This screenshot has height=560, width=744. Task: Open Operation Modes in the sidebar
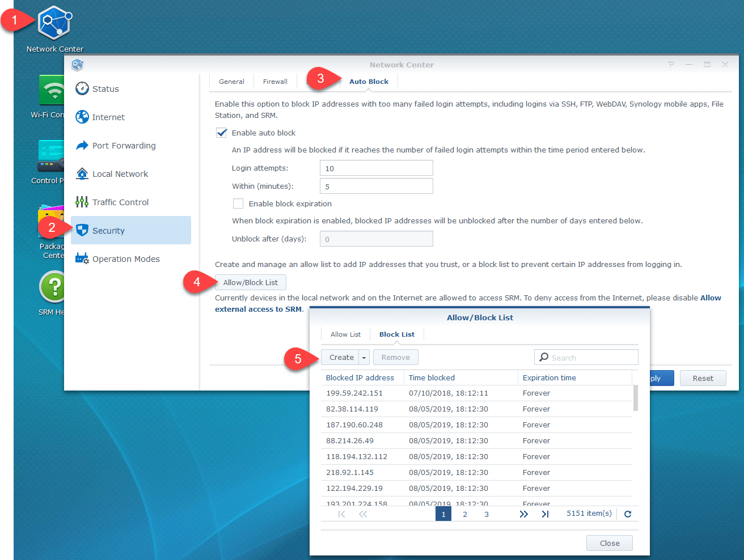click(x=131, y=258)
